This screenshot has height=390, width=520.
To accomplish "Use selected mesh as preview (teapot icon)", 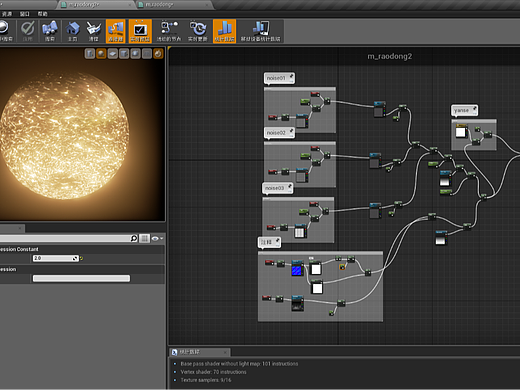I will click(x=135, y=53).
